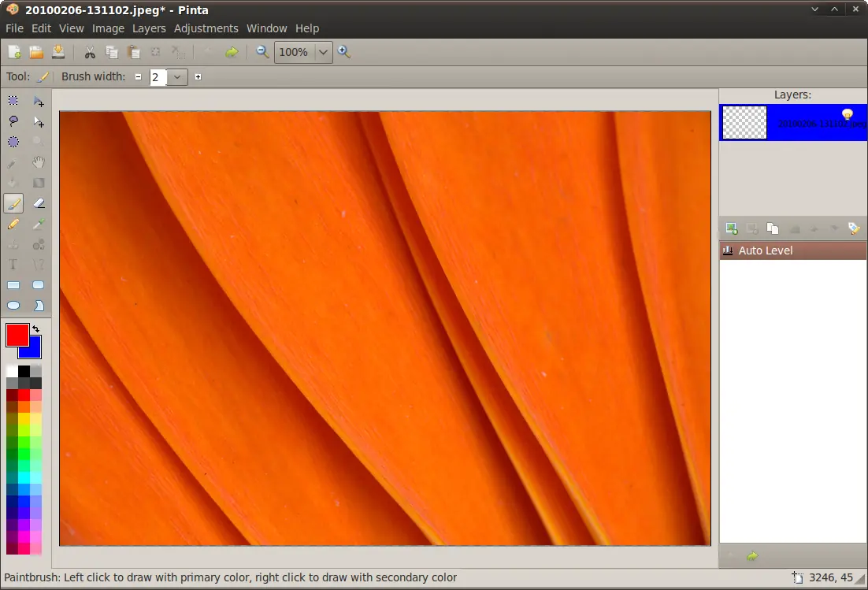This screenshot has width=868, height=590.
Task: Click the red primary color swatch
Action: 17,336
